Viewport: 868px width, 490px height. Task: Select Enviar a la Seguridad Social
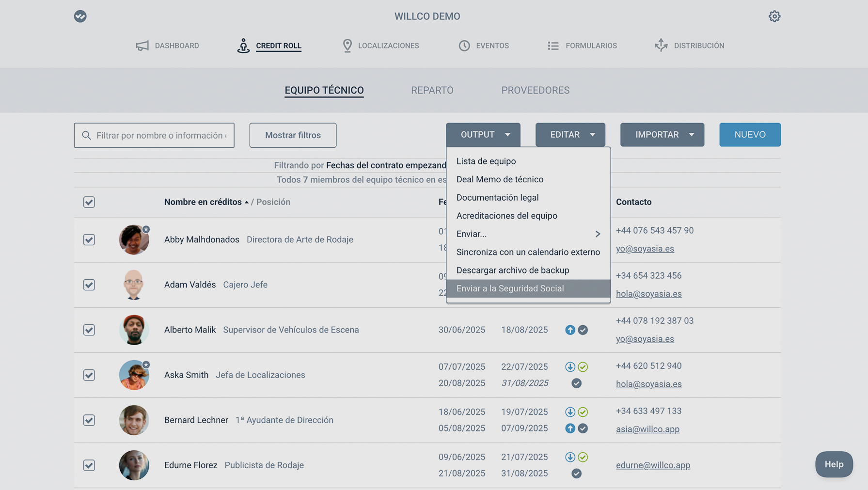coord(510,288)
